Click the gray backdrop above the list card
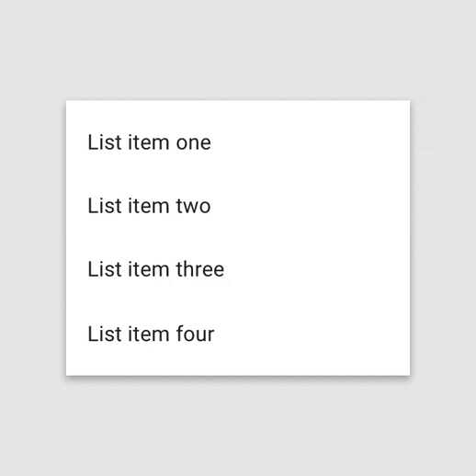The image size is (476, 476). coord(238,49)
